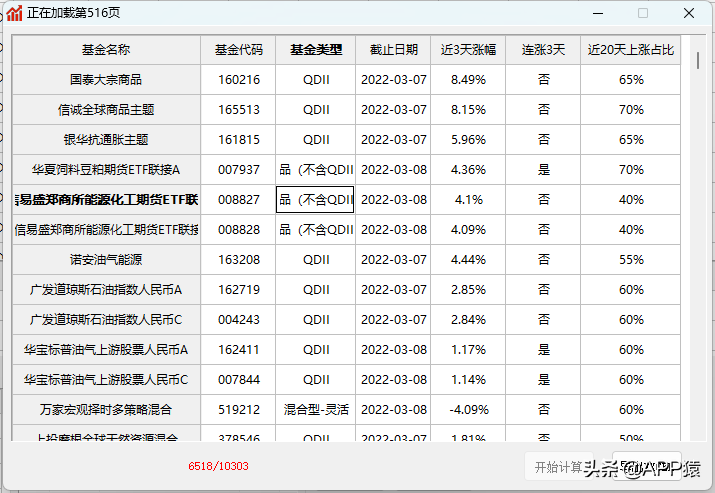Screen dimensions: 715x493
Task: Click the 开始计算 button
Action: click(558, 467)
